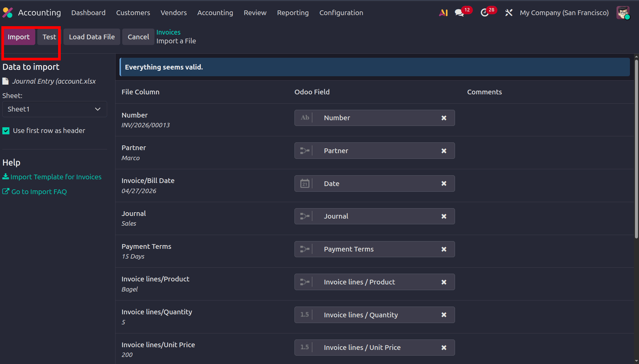Open the Vendors menu
Screen dimensions: 639x364
click(174, 13)
